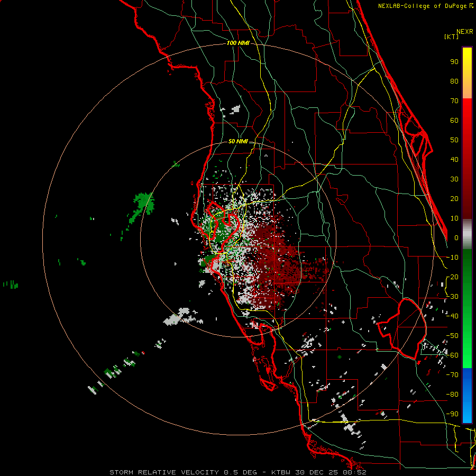Click the [KT] units label

coord(451,36)
